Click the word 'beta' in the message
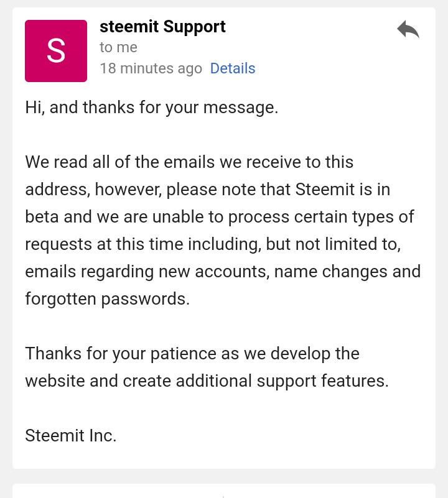Screen dimensions: 448x498 point(41,216)
